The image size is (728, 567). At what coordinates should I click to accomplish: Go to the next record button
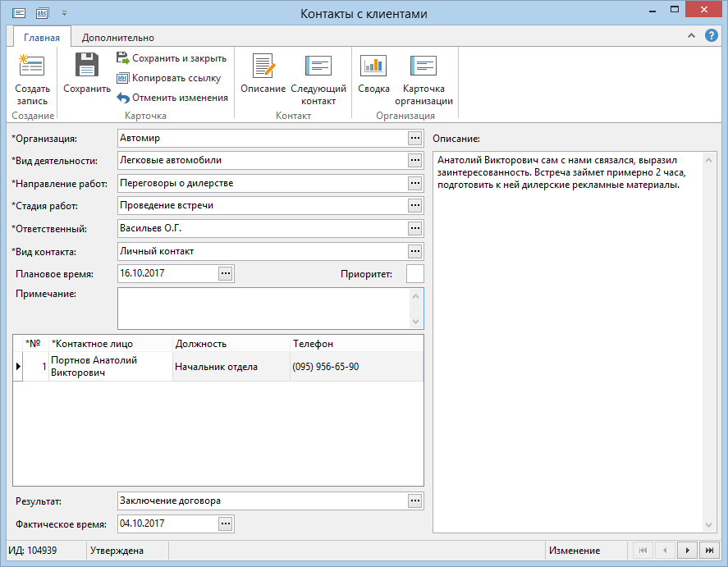(687, 551)
